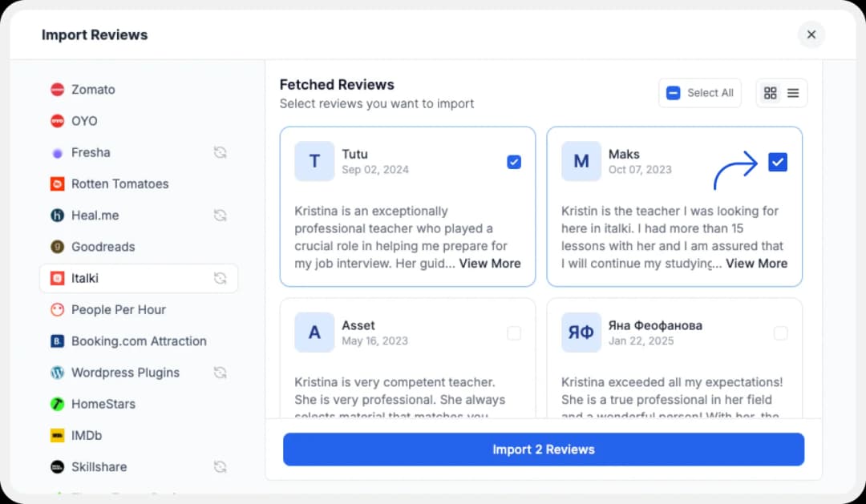Screen dimensions: 866x504
Task: Open Maks' full review via View More
Action: pos(757,263)
